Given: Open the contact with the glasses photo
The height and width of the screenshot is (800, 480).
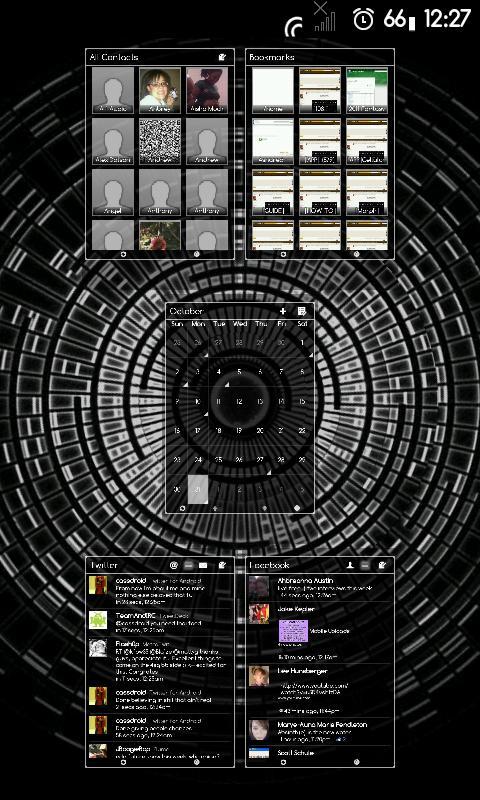Looking at the screenshot, I should (x=160, y=90).
